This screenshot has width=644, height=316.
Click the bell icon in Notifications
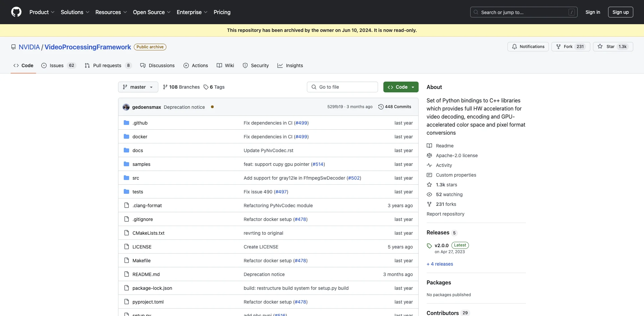point(514,47)
